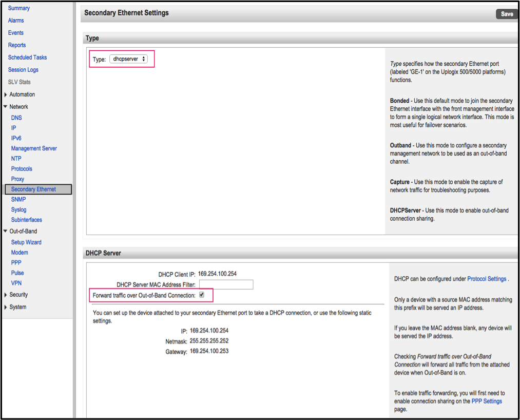Collapse the Network section in sidebar
Image resolution: width=520 pixels, height=420 pixels.
[x=6, y=107]
